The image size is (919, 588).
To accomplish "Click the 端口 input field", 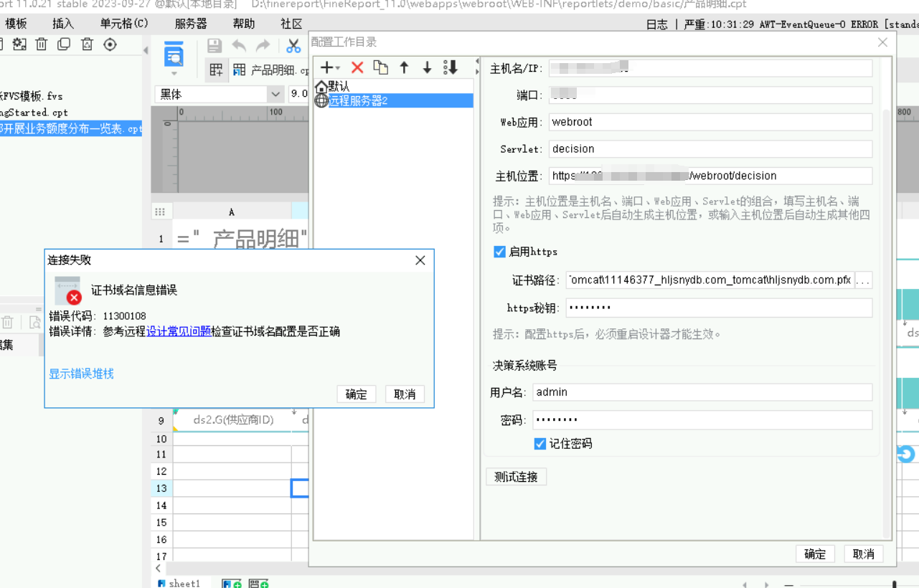I will tap(710, 95).
